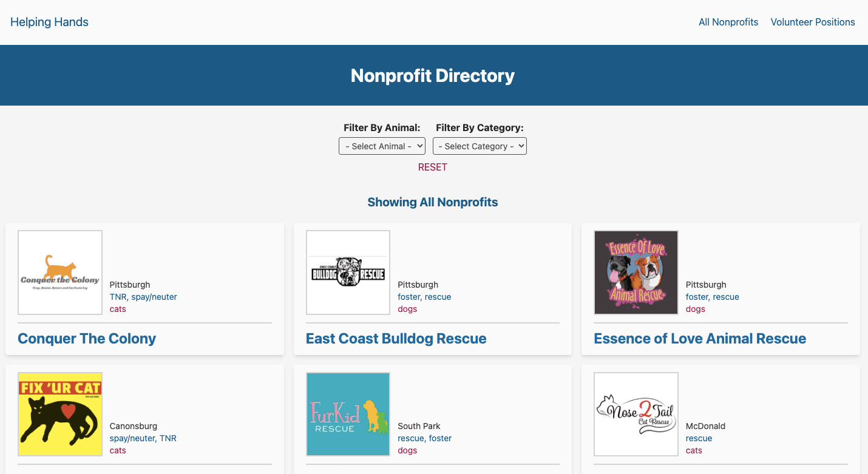868x474 pixels.
Task: Click the Nose 2 Tail Cat Rescue logo
Action: [636, 414]
